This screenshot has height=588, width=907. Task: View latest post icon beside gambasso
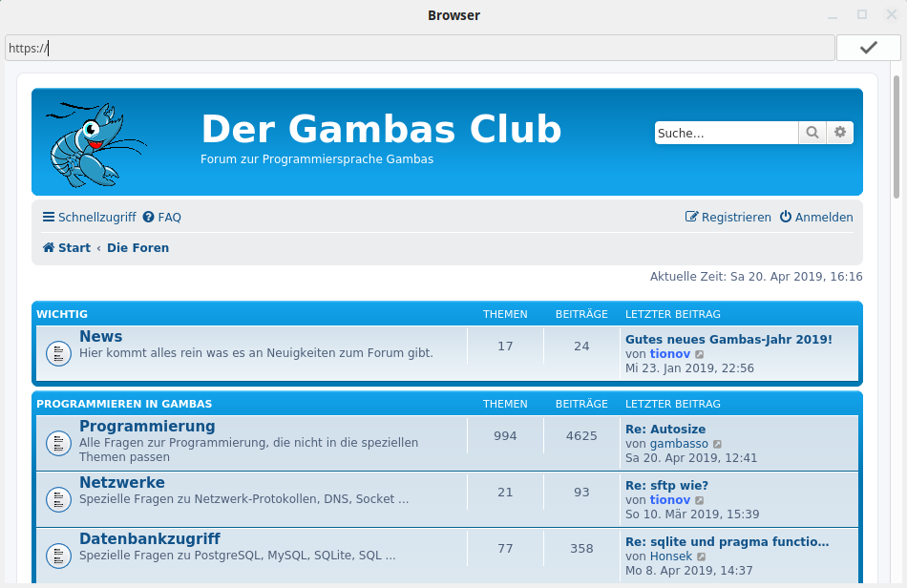[x=717, y=444]
